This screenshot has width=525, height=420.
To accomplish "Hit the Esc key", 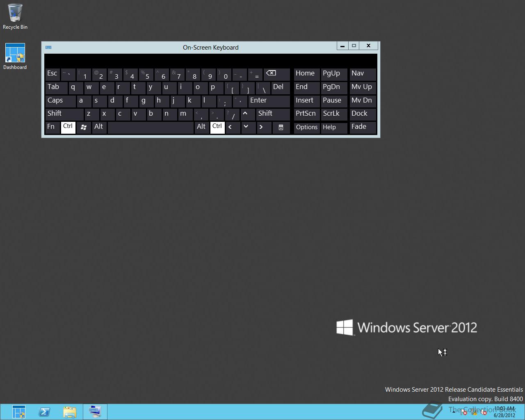I will click(52, 74).
